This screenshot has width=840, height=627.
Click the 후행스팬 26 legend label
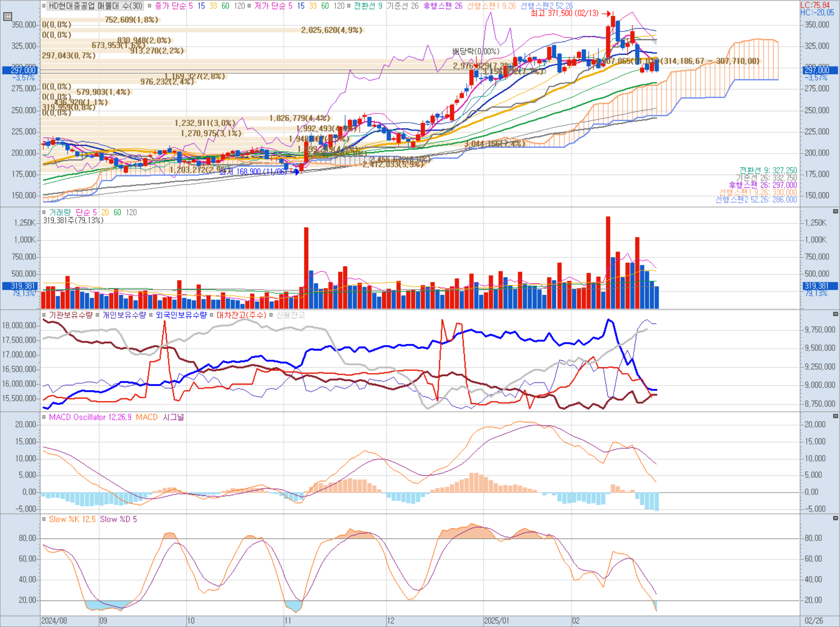click(443, 6)
